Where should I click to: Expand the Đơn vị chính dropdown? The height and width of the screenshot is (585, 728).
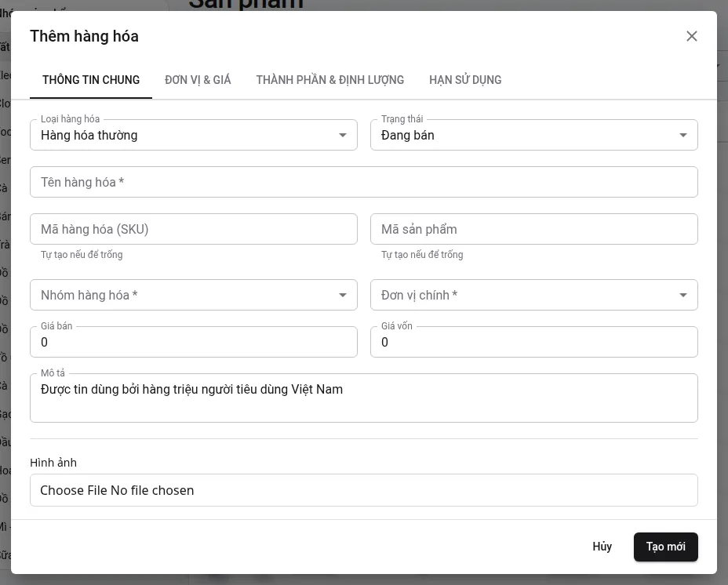pos(534,295)
